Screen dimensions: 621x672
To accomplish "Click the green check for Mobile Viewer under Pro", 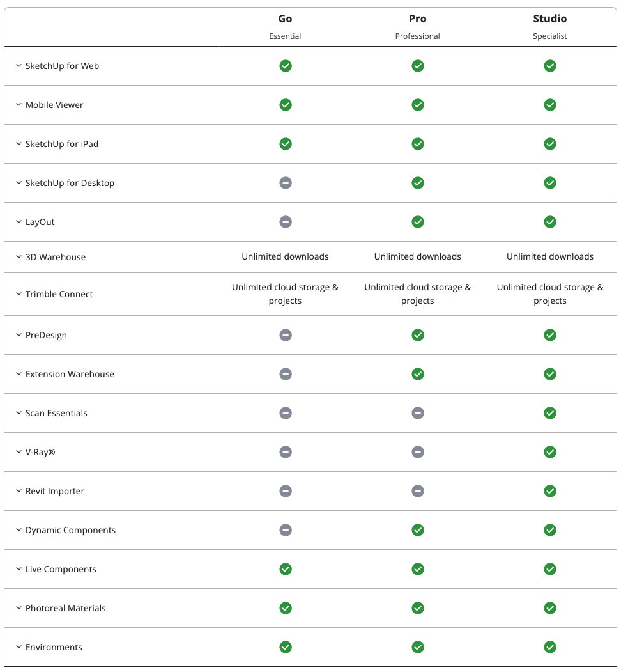I will point(418,105).
